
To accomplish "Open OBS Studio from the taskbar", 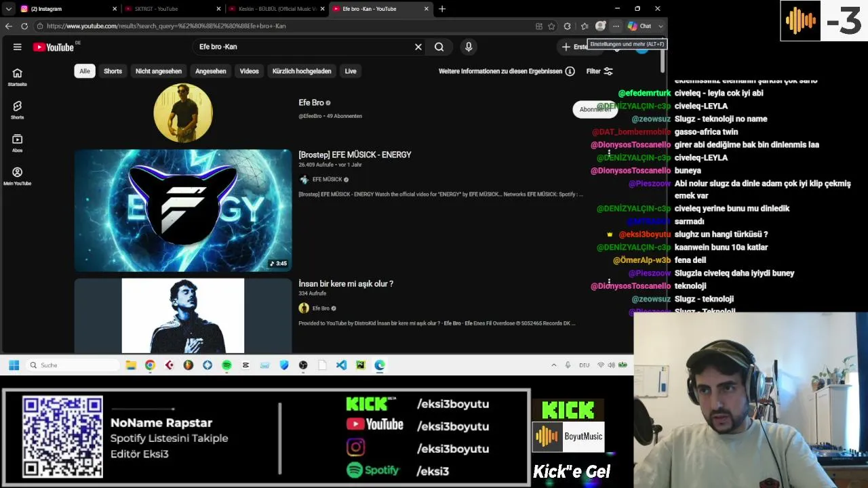I will [x=303, y=365].
